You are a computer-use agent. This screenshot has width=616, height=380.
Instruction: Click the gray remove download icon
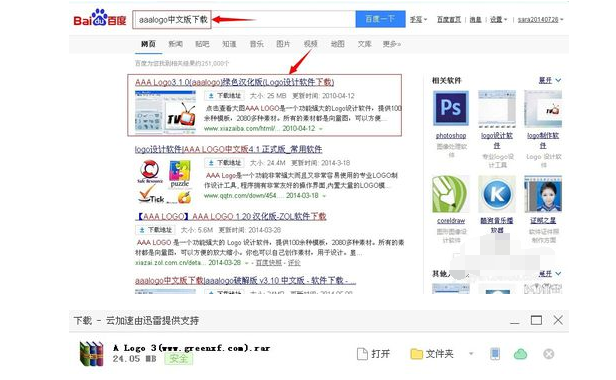[x=548, y=354]
